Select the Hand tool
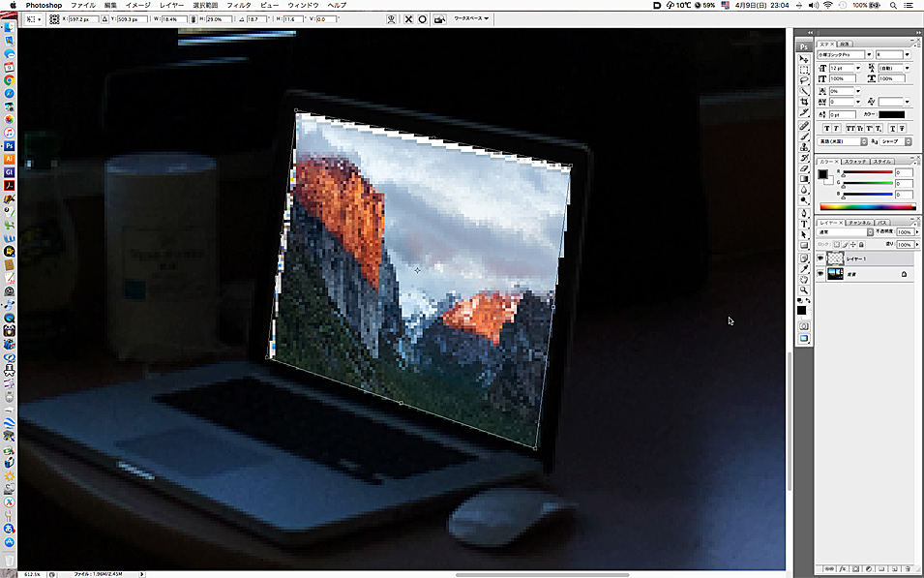 click(804, 280)
